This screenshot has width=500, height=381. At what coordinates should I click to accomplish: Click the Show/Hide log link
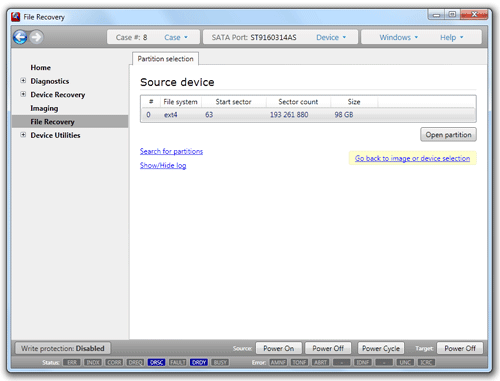(163, 165)
